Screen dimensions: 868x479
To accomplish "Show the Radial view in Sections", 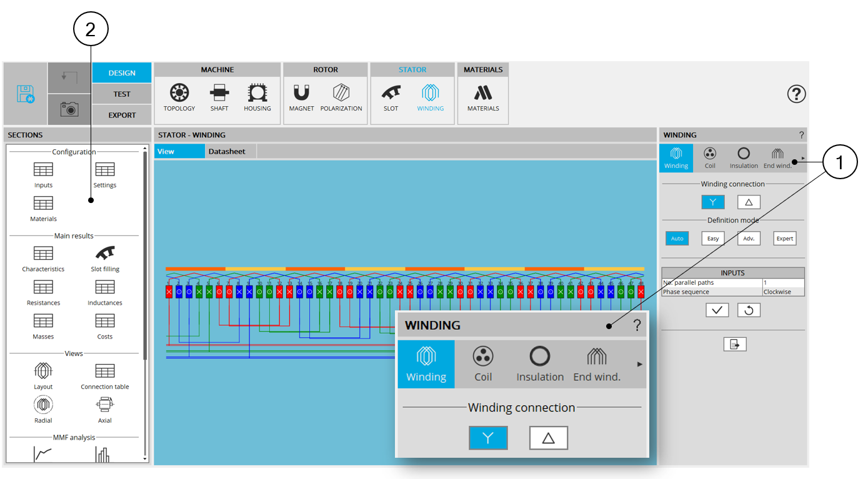I will tap(43, 410).
